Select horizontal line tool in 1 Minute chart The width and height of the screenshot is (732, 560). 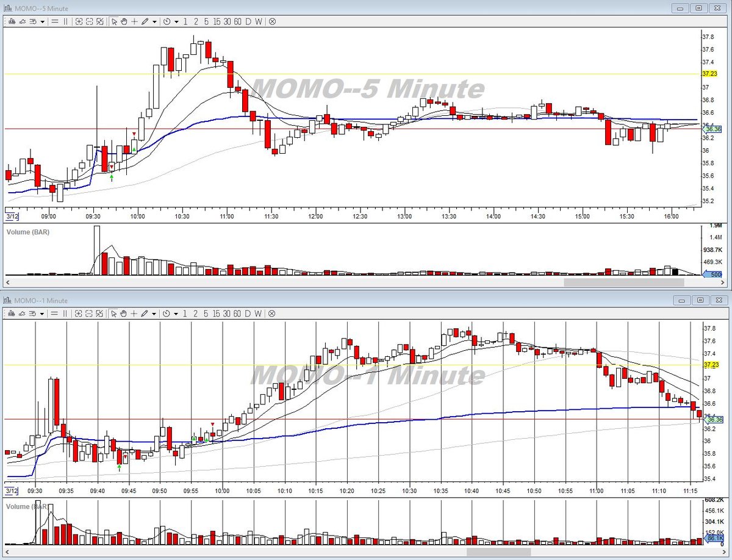coord(55,313)
